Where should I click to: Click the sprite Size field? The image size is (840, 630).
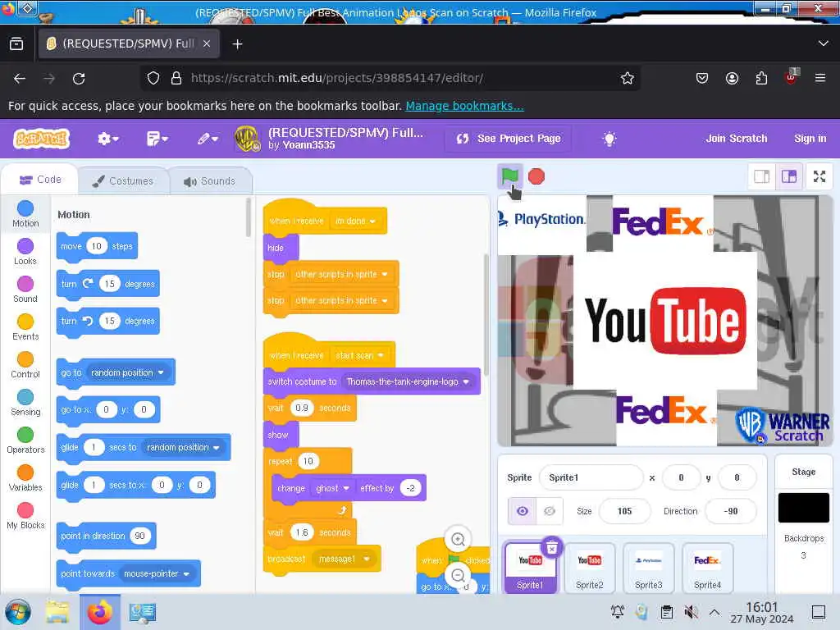pos(624,511)
